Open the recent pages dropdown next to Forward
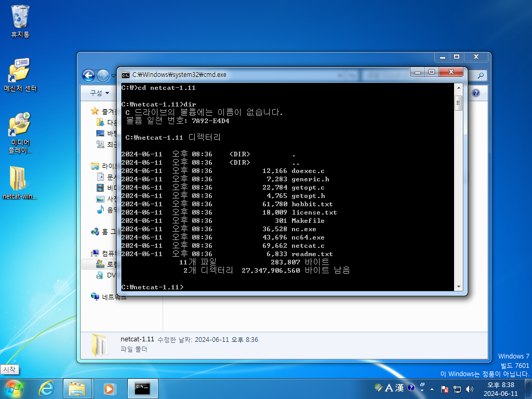 (x=113, y=76)
